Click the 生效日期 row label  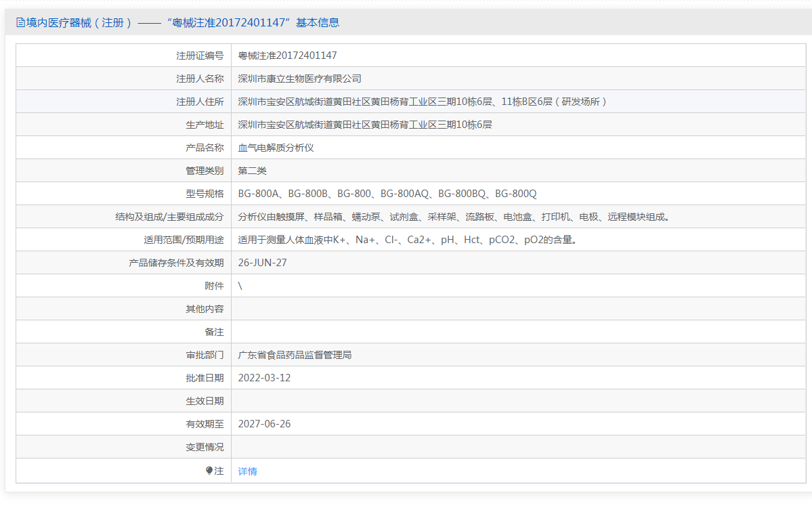pos(205,401)
